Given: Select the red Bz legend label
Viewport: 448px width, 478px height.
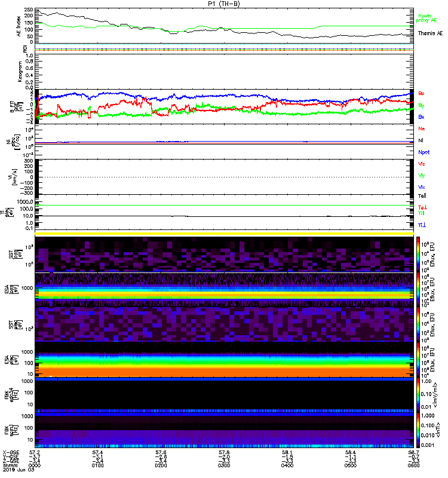Looking at the screenshot, I should pyautogui.click(x=421, y=94).
